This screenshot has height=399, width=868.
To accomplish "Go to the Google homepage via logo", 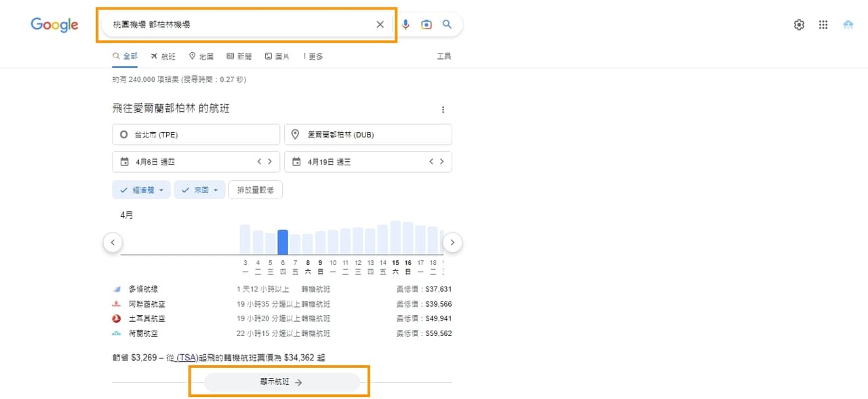I will tap(54, 24).
